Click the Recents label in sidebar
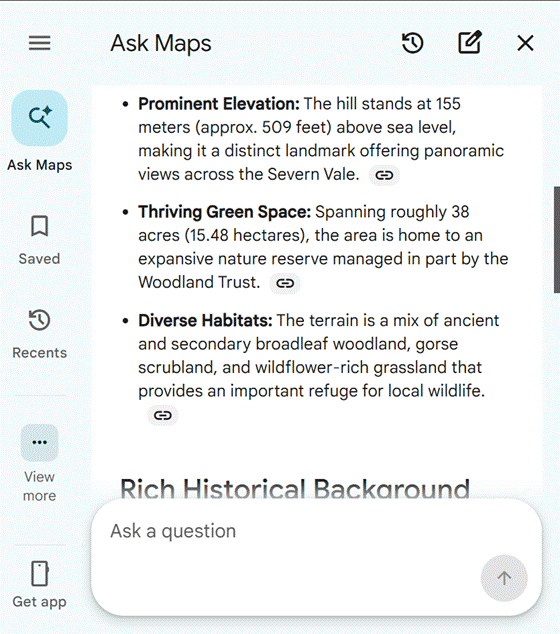This screenshot has height=634, width=560. click(40, 353)
